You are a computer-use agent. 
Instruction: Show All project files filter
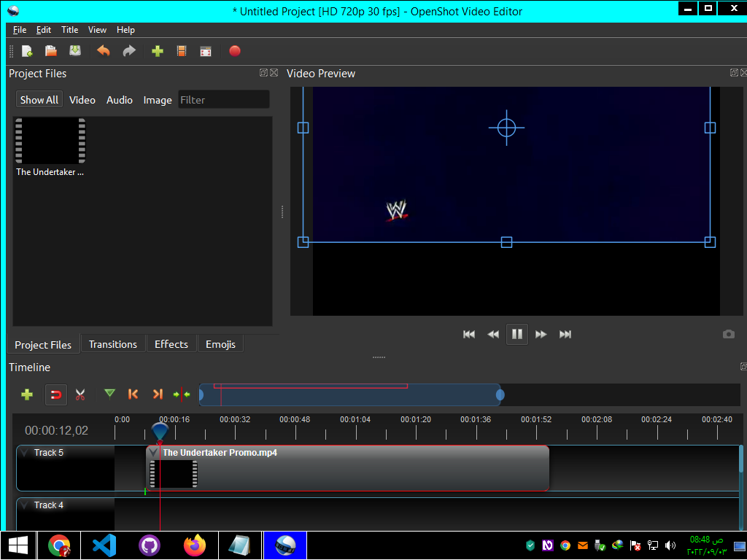39,100
